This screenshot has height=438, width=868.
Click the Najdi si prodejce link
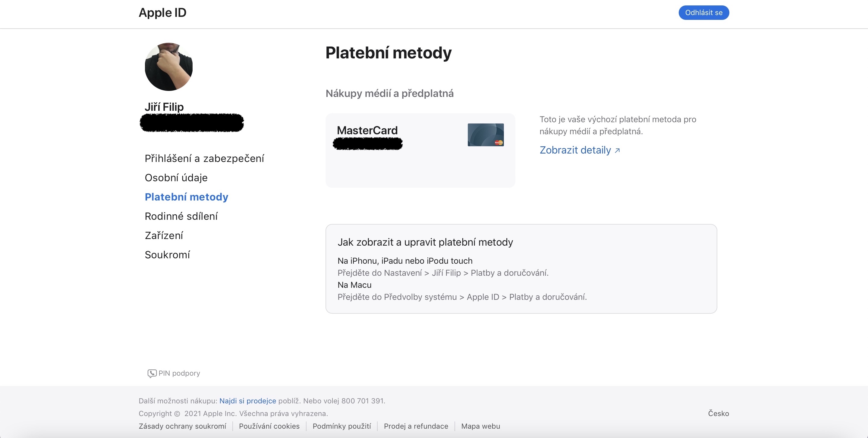pos(248,401)
